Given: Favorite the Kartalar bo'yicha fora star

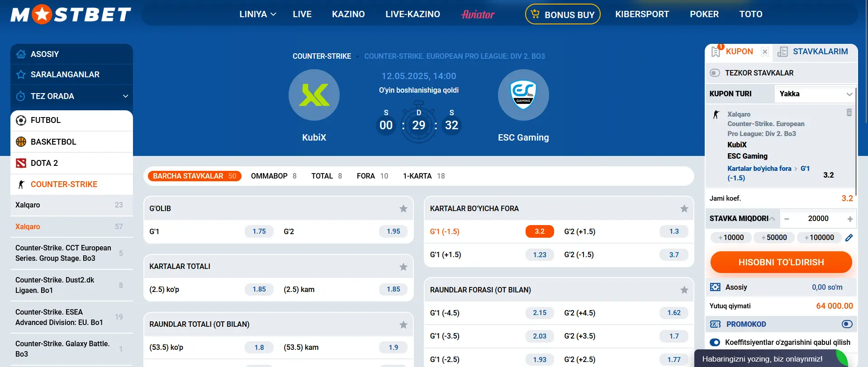Looking at the screenshot, I should click(684, 208).
